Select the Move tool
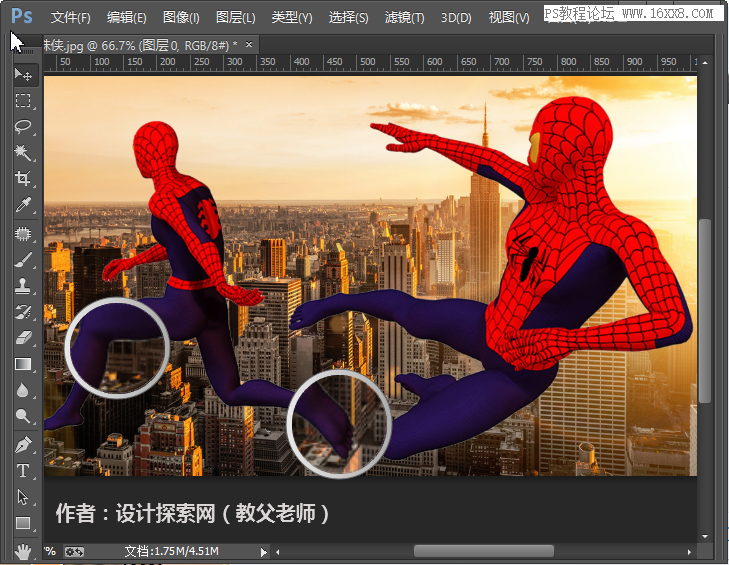Screen dimensions: 729x565 coord(23,74)
